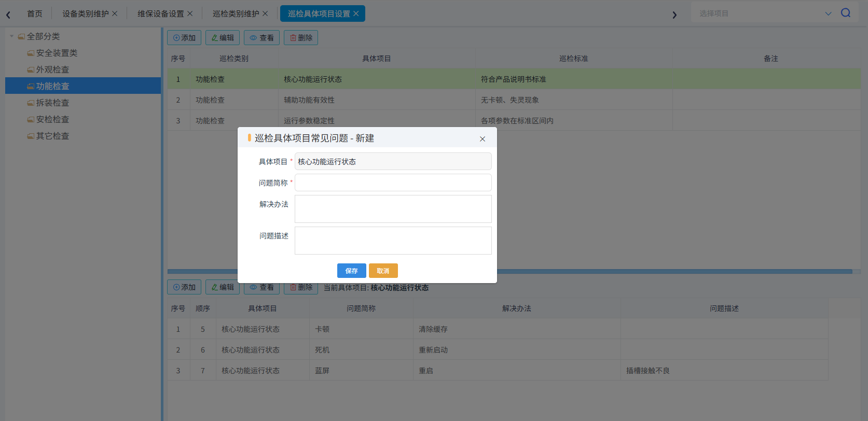
Task: Open the 选择项目 dropdown
Action: pyautogui.click(x=828, y=13)
